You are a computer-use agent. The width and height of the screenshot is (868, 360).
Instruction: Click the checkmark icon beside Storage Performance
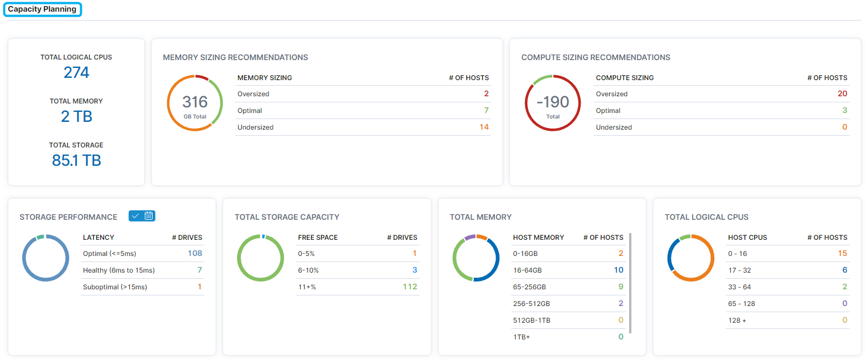135,216
